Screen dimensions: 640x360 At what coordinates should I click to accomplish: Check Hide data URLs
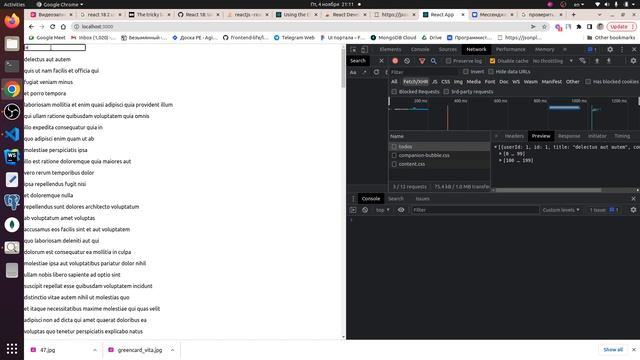(x=491, y=71)
